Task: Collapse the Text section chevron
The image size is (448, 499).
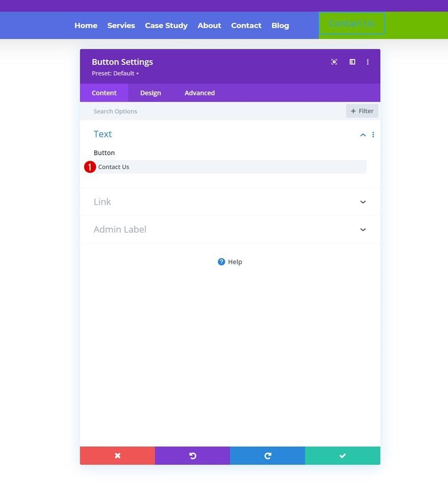Action: coord(362,135)
